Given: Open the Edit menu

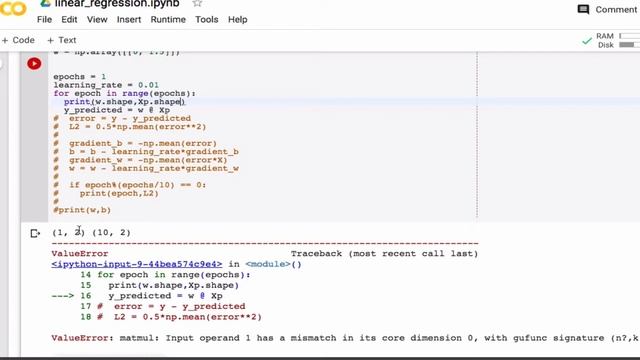Looking at the screenshot, I should point(69,20).
